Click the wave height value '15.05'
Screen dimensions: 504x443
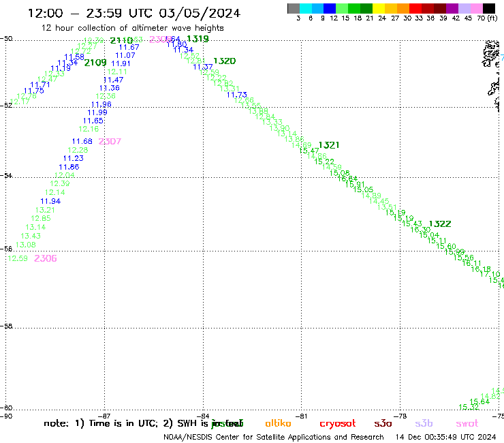pos(363,190)
